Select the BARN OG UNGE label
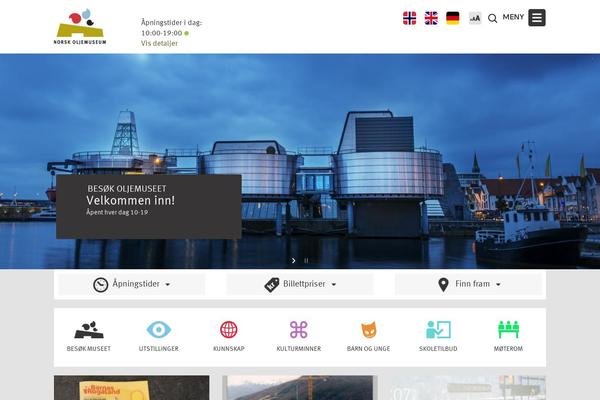Viewport: 600px width, 400px height. (368, 349)
